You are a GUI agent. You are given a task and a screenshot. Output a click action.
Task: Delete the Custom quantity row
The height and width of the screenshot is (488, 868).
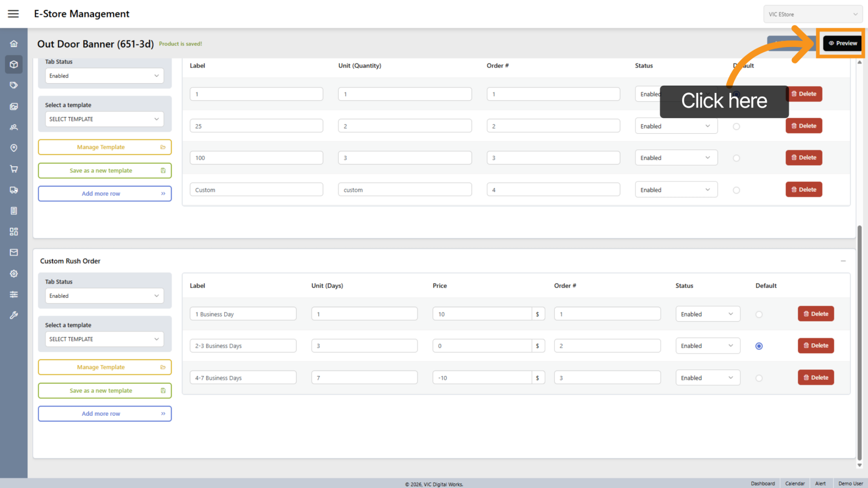(803, 190)
